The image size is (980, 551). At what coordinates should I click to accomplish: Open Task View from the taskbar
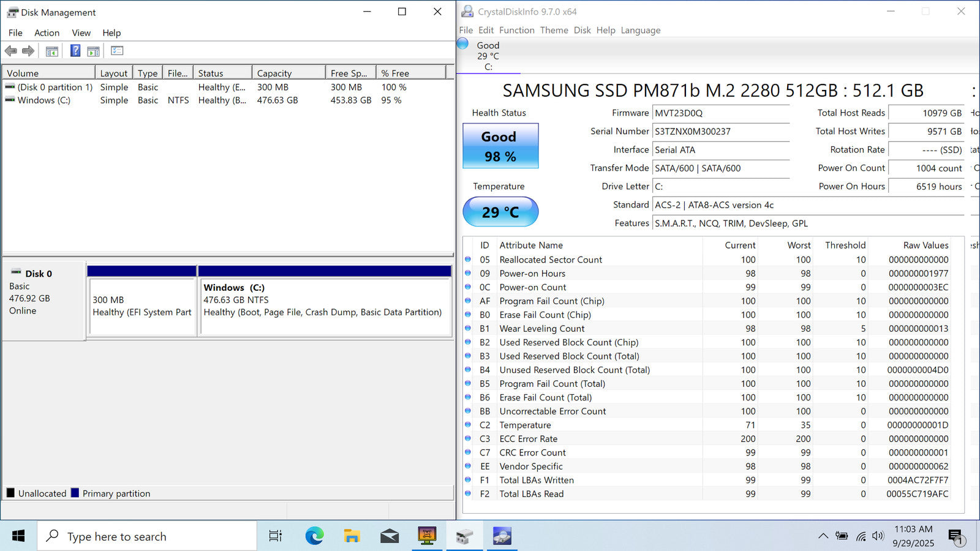coord(276,536)
